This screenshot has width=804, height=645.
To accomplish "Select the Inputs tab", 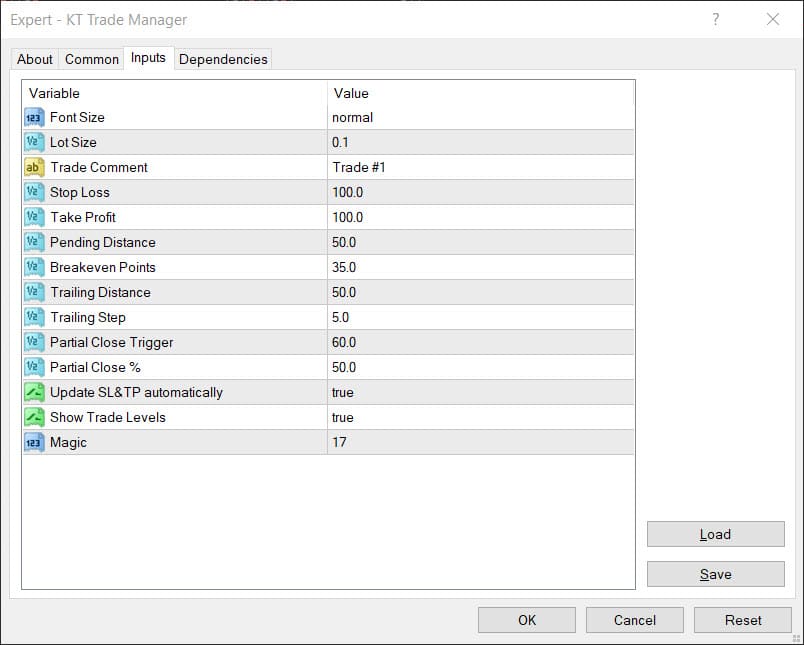I will 148,57.
